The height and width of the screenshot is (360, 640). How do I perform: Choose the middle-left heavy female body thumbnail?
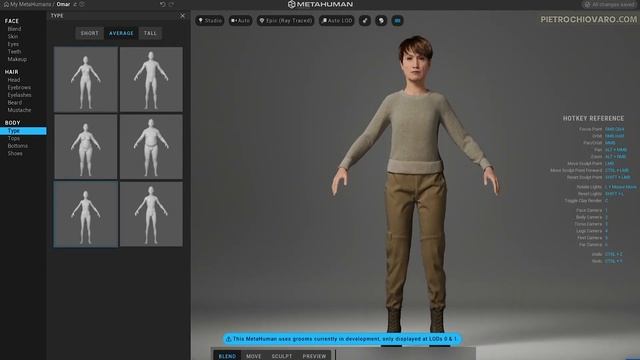[x=86, y=147]
